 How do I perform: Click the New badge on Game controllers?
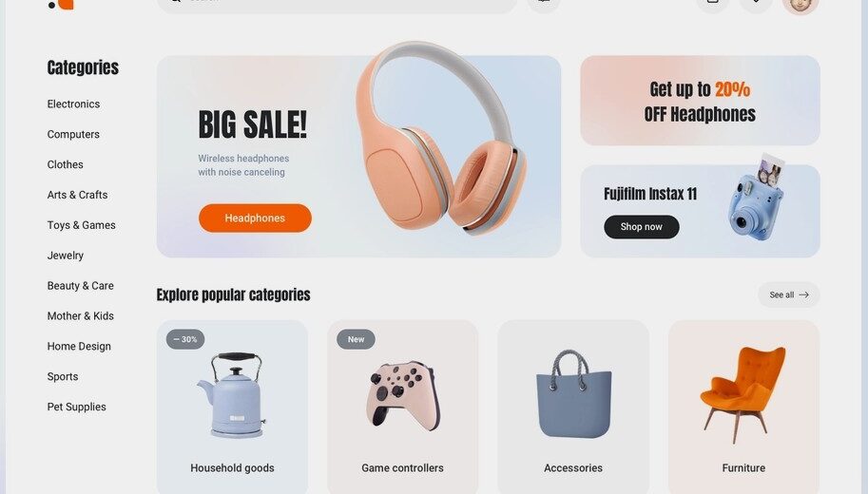tap(356, 339)
